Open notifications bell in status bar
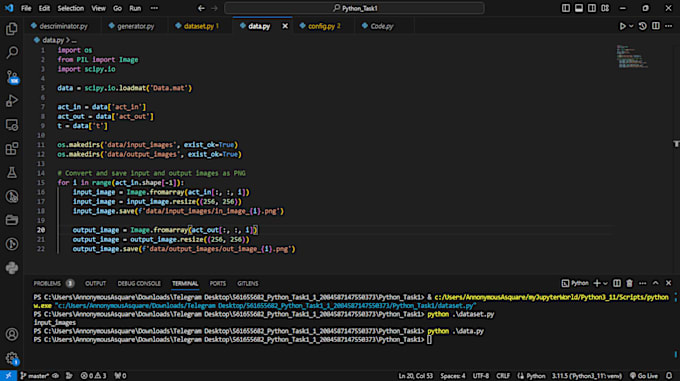 tap(669, 376)
